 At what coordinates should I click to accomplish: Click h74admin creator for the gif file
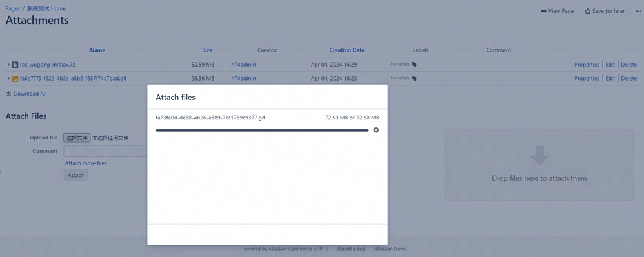[243, 79]
